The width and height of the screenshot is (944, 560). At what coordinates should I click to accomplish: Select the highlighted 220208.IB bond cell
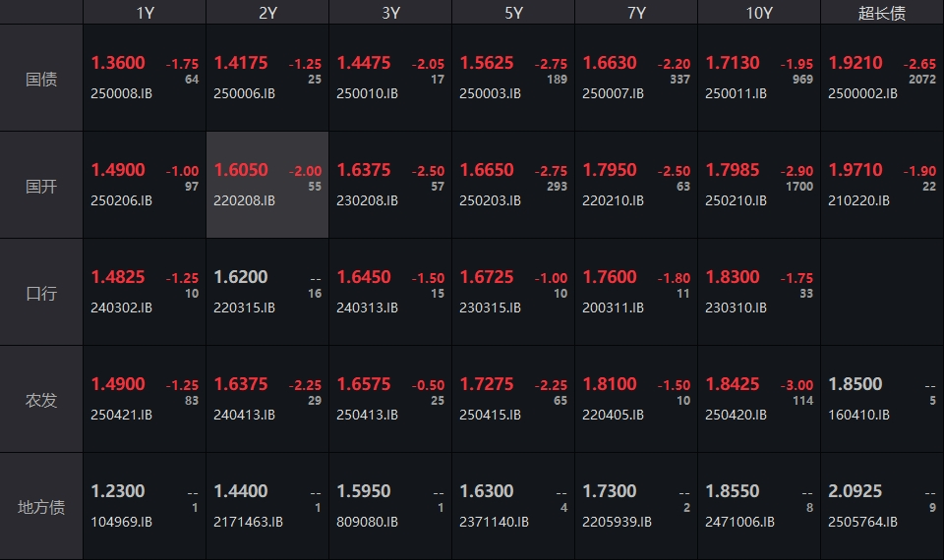tap(267, 185)
